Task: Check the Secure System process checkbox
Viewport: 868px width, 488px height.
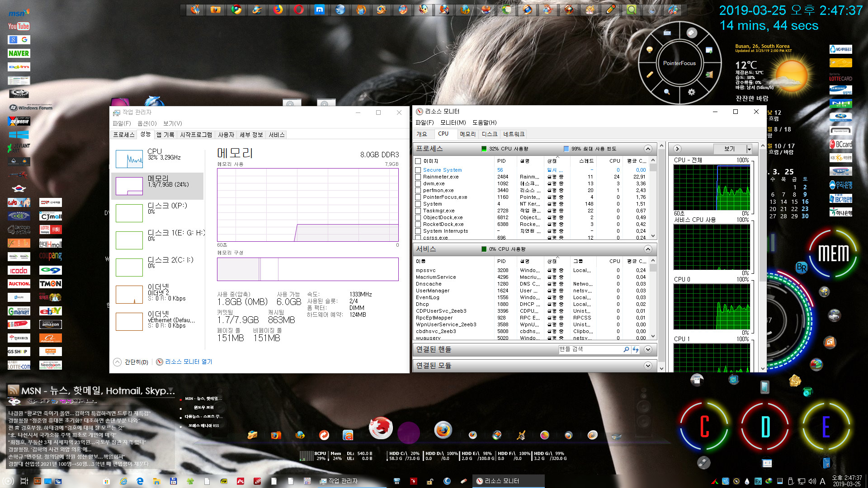Action: click(x=418, y=170)
